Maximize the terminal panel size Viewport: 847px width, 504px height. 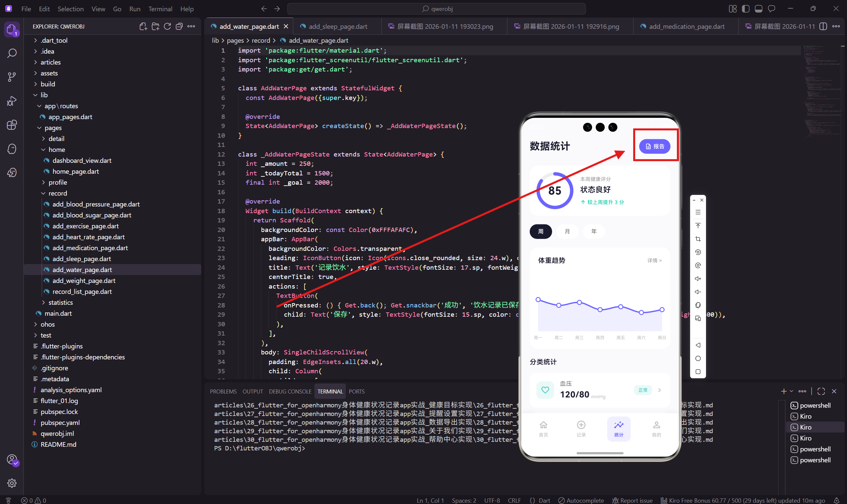click(x=821, y=391)
